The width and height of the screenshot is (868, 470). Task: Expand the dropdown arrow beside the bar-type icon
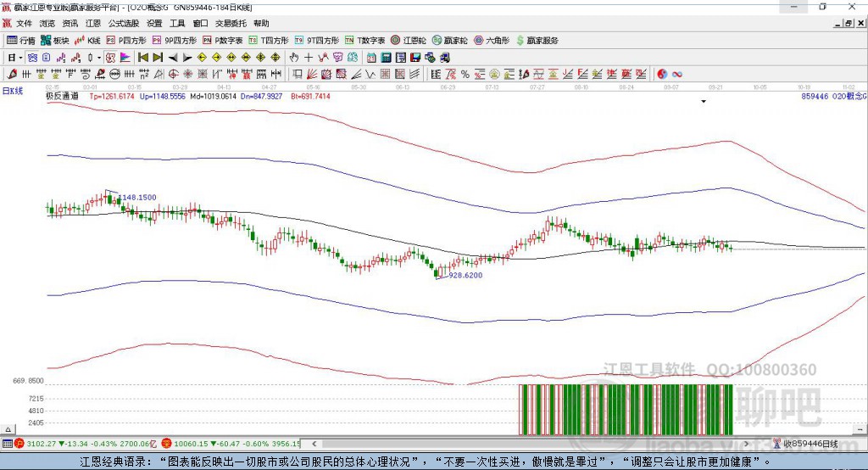99,58
